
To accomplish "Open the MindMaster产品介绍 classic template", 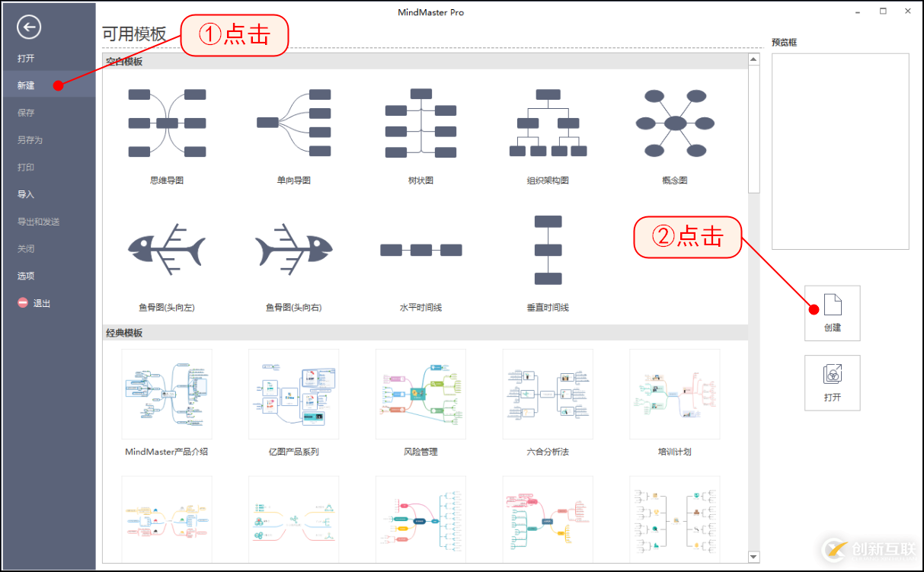I will [167, 395].
